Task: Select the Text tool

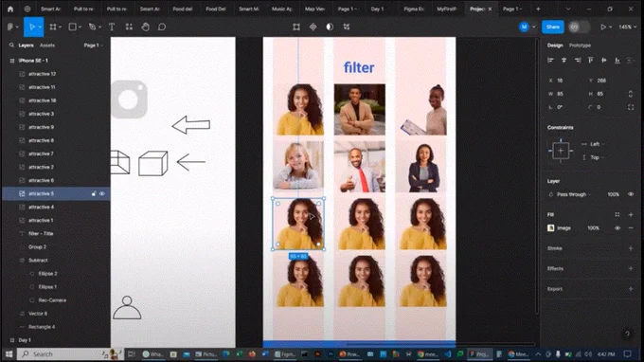Action: pos(112,27)
